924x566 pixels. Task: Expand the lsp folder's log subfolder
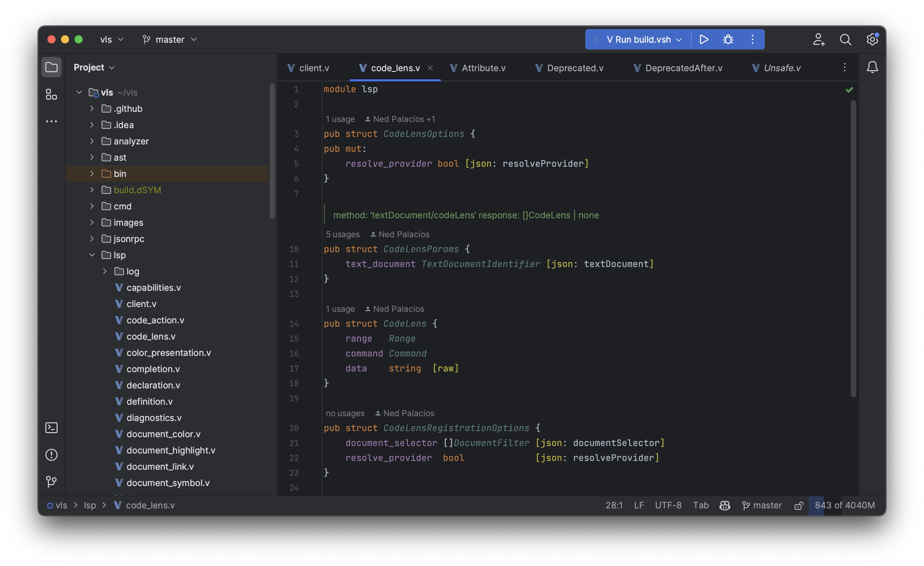click(105, 271)
